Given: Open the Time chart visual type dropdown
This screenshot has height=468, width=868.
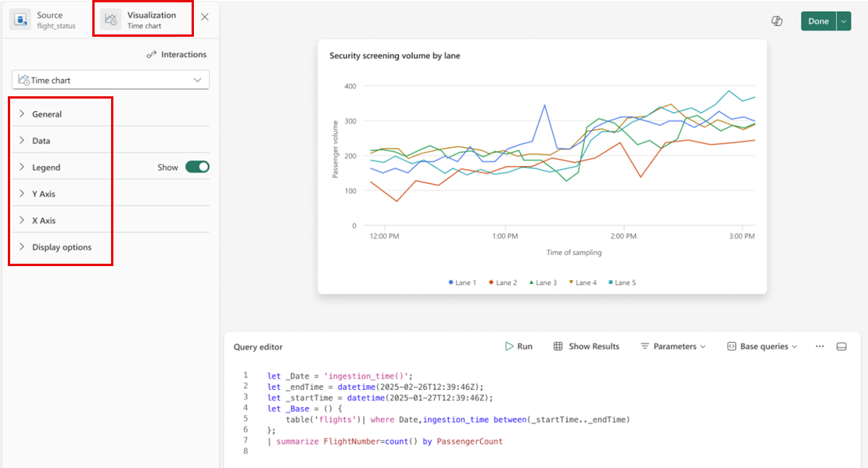Looking at the screenshot, I should coord(111,80).
